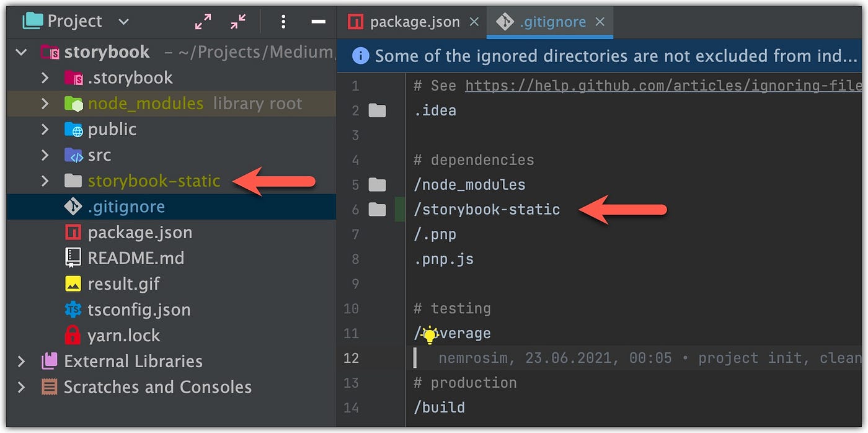Screen dimensions: 868x433
Task: Switch to the package.json editor tab
Action: 414,21
